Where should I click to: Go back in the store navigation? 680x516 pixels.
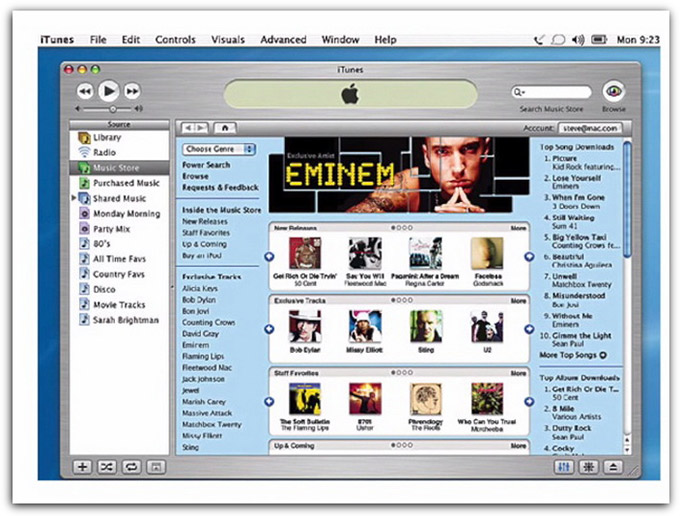[188, 128]
